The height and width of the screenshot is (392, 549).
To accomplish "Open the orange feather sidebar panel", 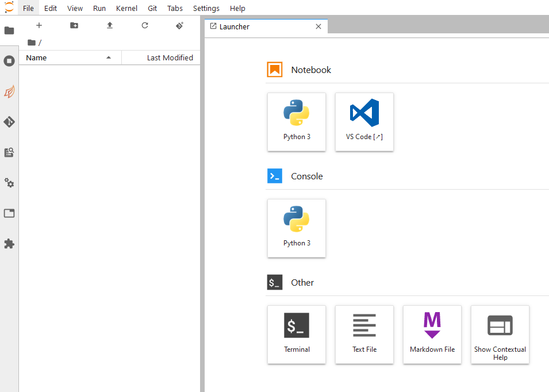I will click(9, 92).
